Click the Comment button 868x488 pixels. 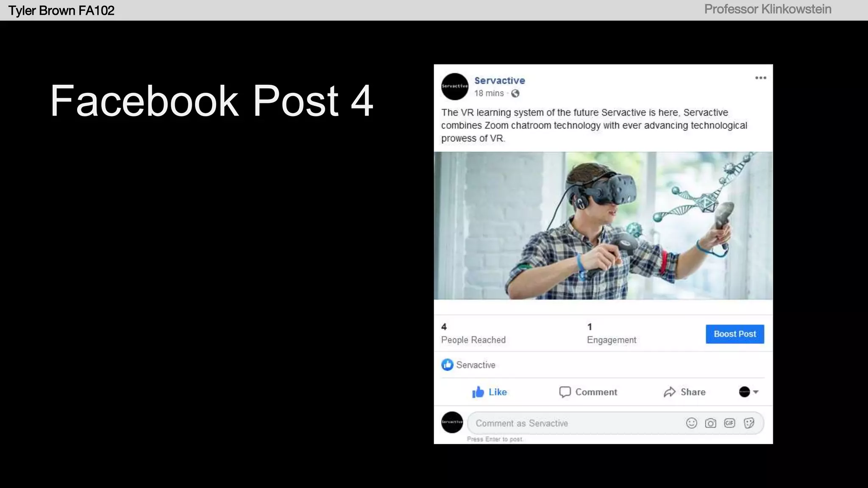[588, 392]
